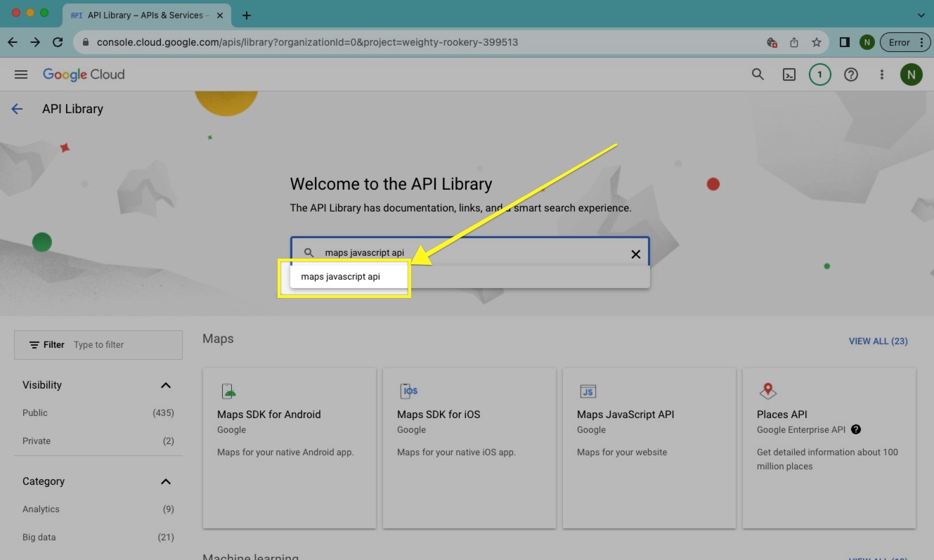This screenshot has width=934, height=560.
Task: Open a new browser tab
Action: (247, 15)
